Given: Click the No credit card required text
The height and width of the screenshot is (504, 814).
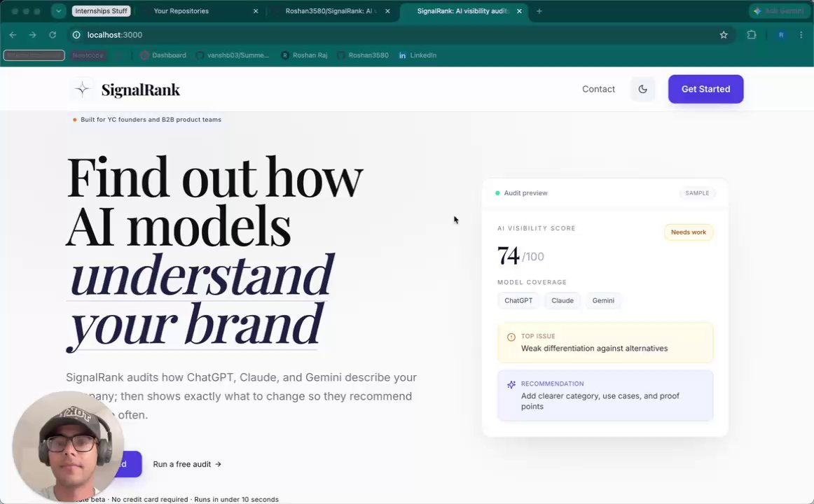Looking at the screenshot, I should (x=149, y=499).
